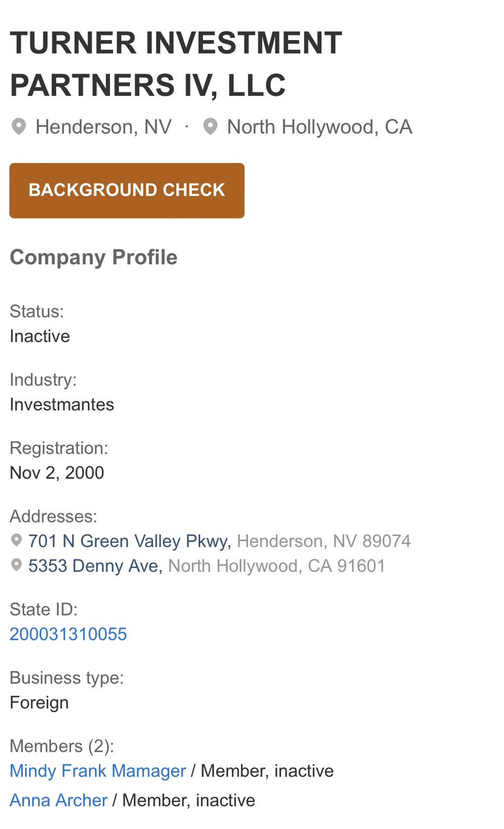Click the pin icon before 5353 Denny Ave
The height and width of the screenshot is (829, 504).
point(17,566)
